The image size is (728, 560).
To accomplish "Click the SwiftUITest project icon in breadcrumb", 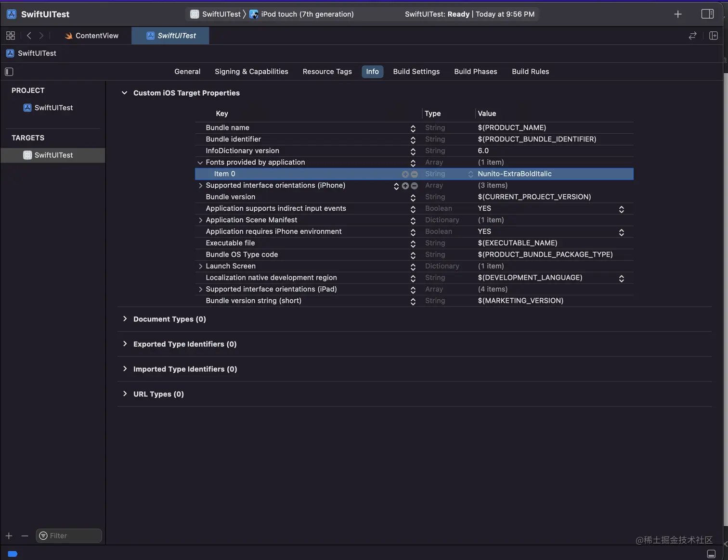I will click(x=10, y=53).
